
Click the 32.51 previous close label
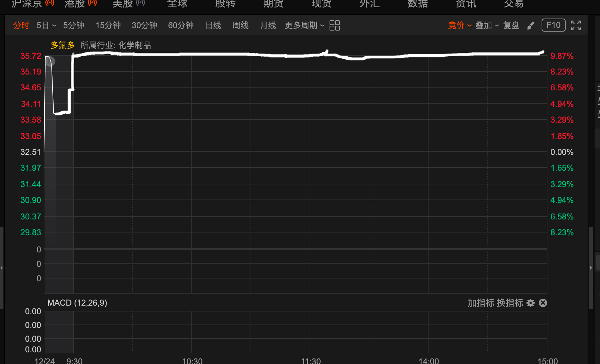pyautogui.click(x=31, y=152)
